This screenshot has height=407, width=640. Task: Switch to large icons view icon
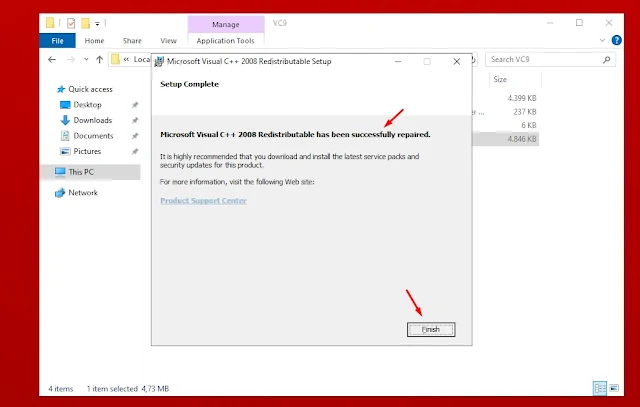click(x=614, y=388)
